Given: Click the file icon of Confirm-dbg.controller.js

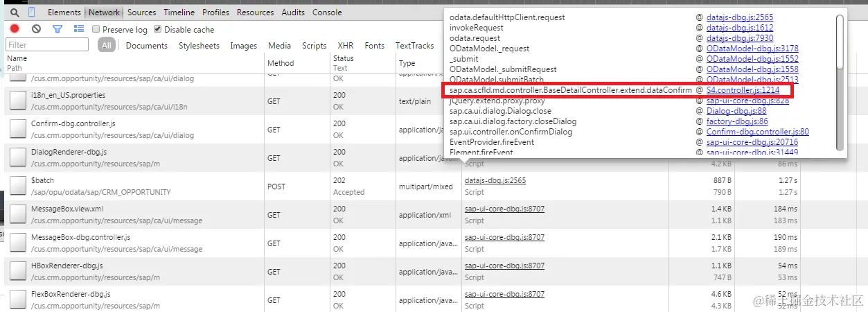Looking at the screenshot, I should (17, 129).
